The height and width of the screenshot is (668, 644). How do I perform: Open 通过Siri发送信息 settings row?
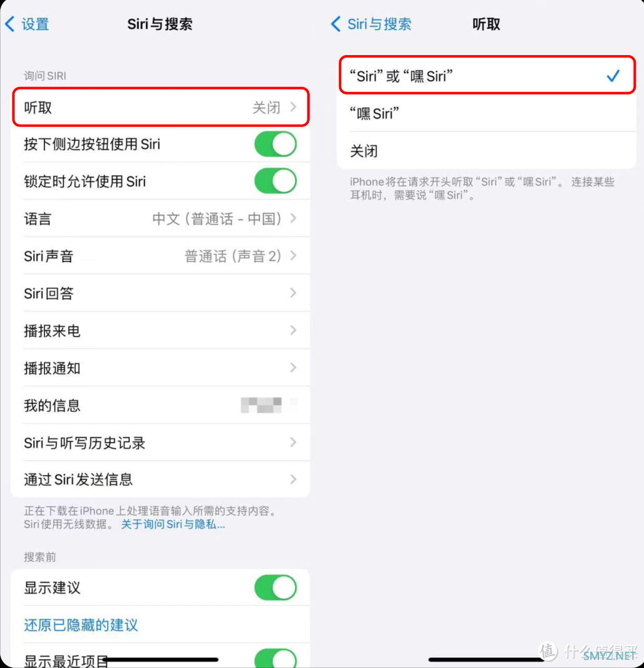(x=161, y=480)
